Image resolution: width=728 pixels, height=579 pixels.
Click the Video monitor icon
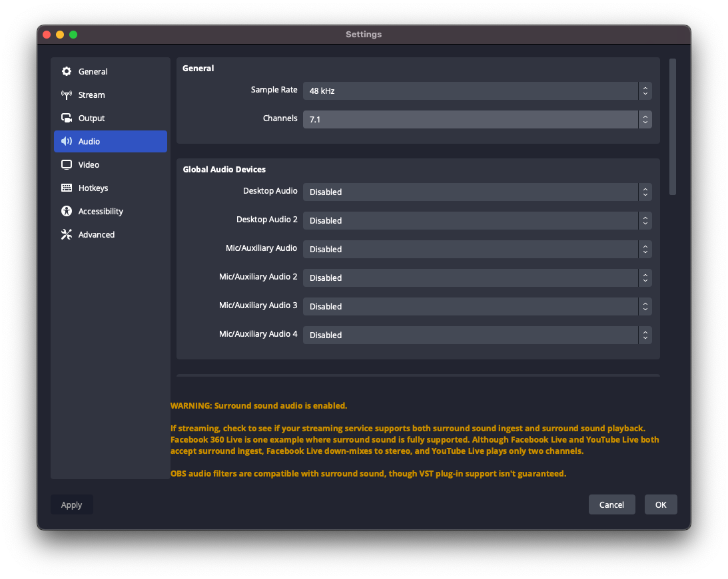point(67,165)
